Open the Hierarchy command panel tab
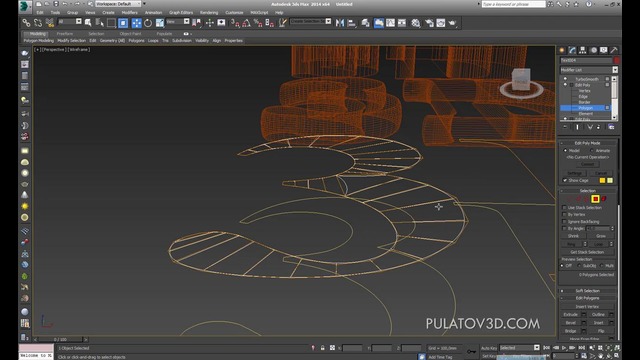The image size is (640, 360). point(582,50)
